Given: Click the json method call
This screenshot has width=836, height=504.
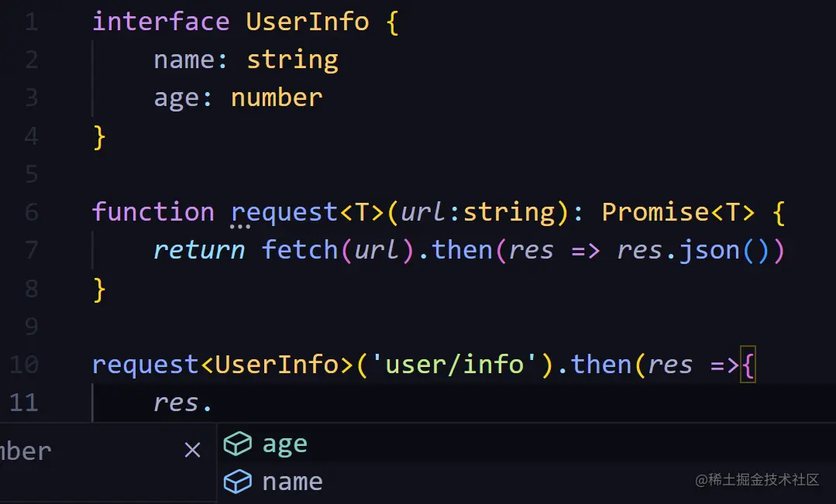Looking at the screenshot, I should [709, 250].
